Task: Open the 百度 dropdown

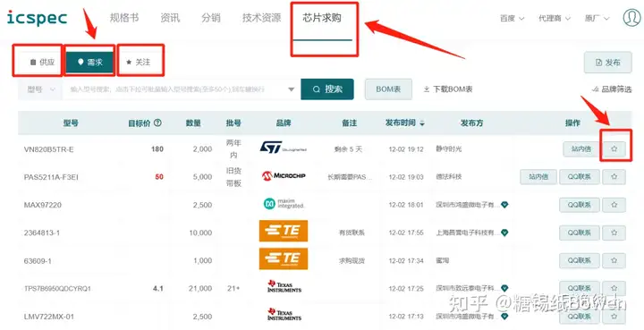Action: click(x=512, y=19)
